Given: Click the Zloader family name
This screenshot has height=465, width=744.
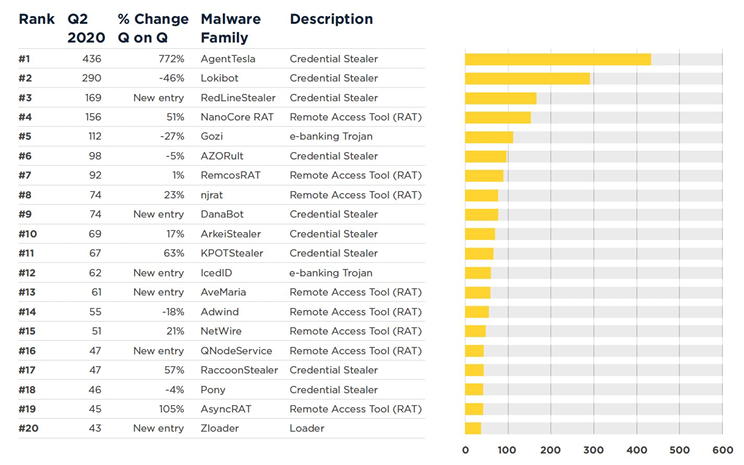Looking at the screenshot, I should click(x=221, y=429).
